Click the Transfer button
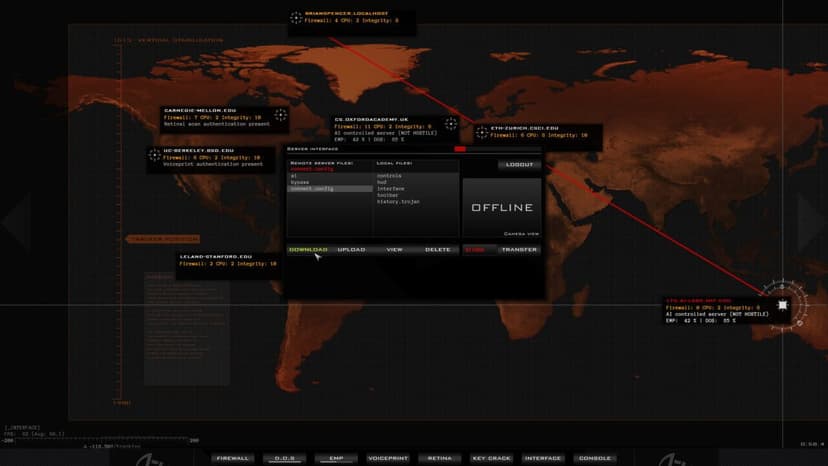Image resolution: width=828 pixels, height=466 pixels. (519, 249)
